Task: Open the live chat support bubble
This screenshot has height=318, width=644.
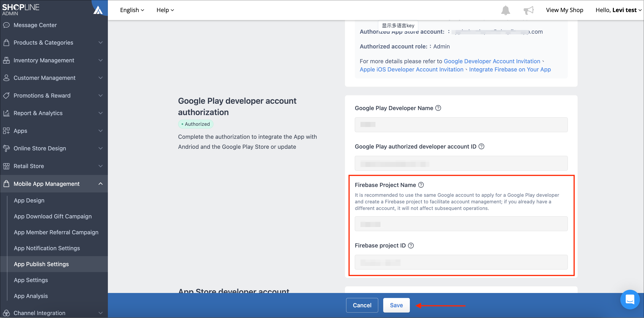Action: coord(630,299)
